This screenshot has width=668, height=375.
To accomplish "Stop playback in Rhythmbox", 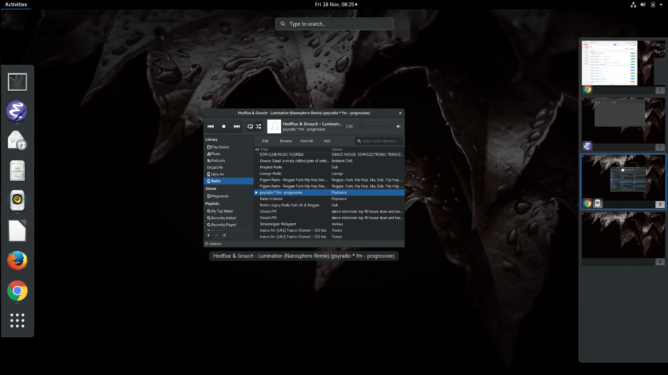I will [224, 127].
